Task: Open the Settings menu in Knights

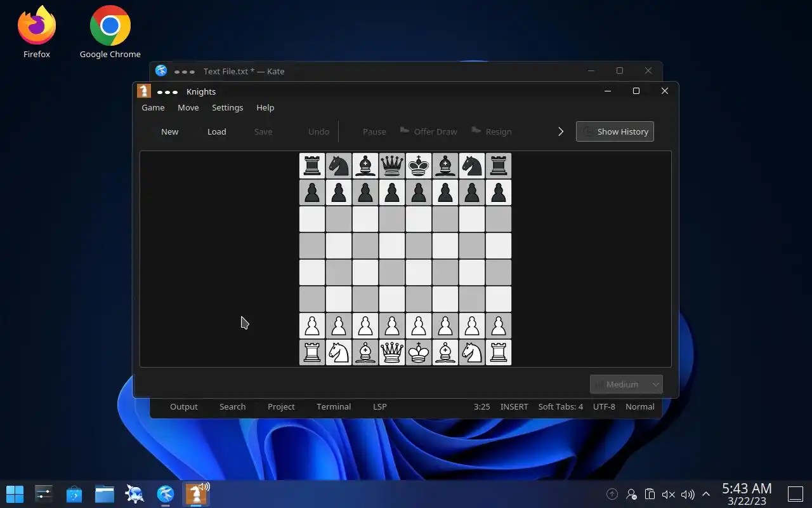Action: click(227, 107)
